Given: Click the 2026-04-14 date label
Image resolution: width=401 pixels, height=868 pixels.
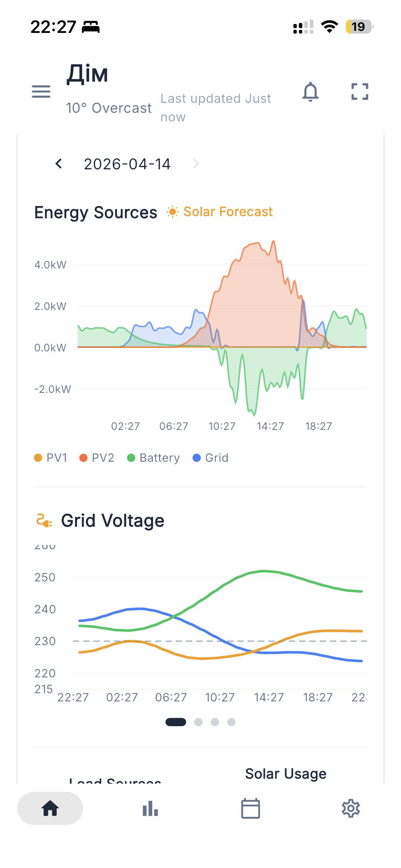Looking at the screenshot, I should pos(127,164).
